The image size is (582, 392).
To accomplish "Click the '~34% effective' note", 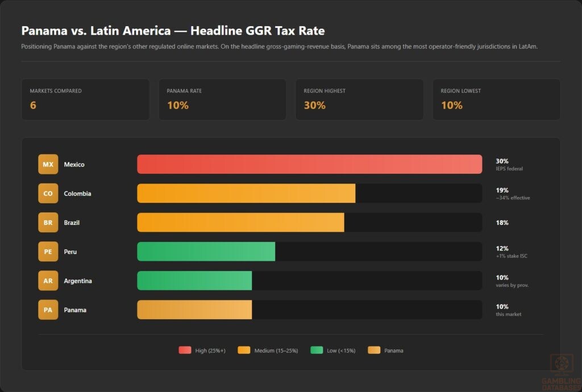I will tap(513, 198).
